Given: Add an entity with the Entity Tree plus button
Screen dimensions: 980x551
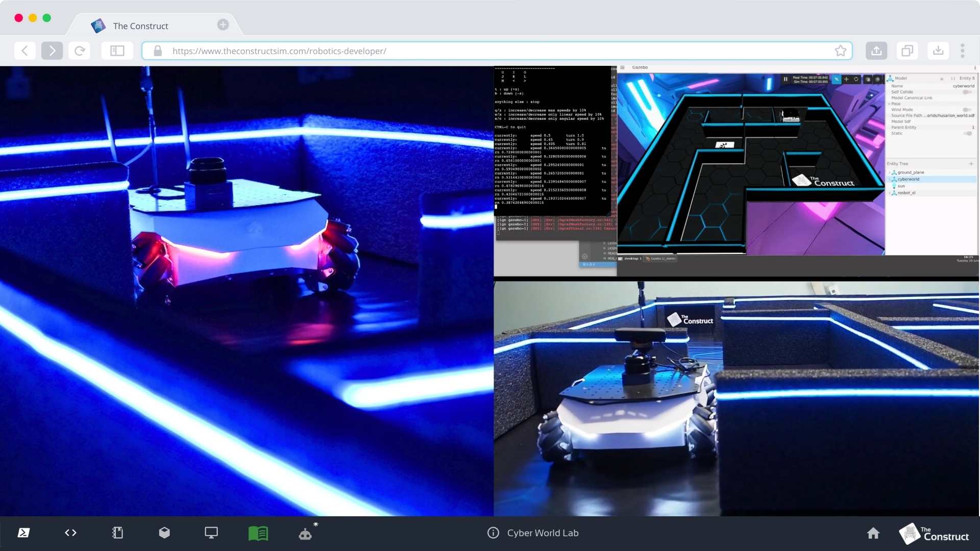Looking at the screenshot, I should tap(972, 163).
